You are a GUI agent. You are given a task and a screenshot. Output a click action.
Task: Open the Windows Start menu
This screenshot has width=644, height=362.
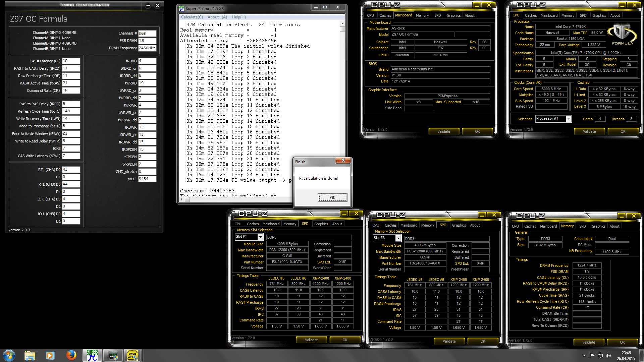(x=9, y=355)
